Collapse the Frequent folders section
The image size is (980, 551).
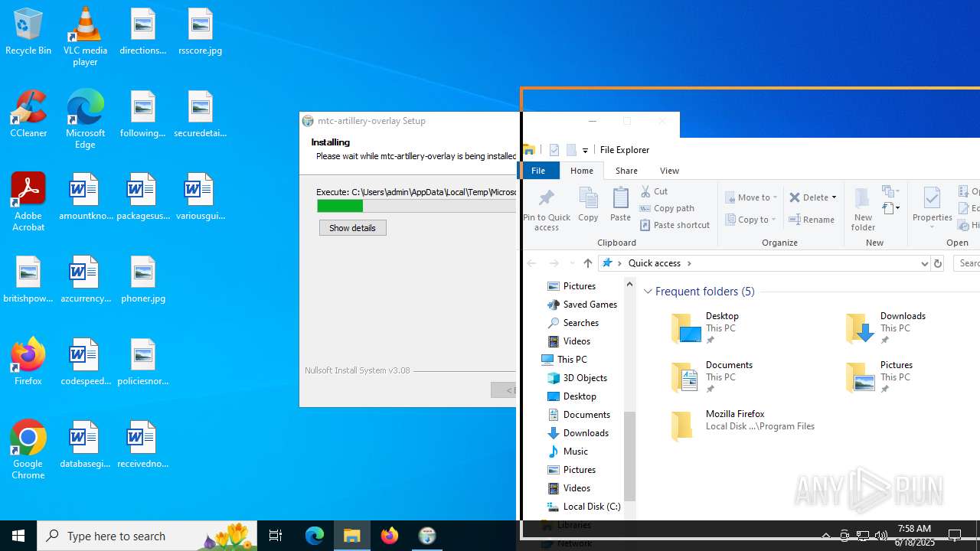tap(648, 292)
